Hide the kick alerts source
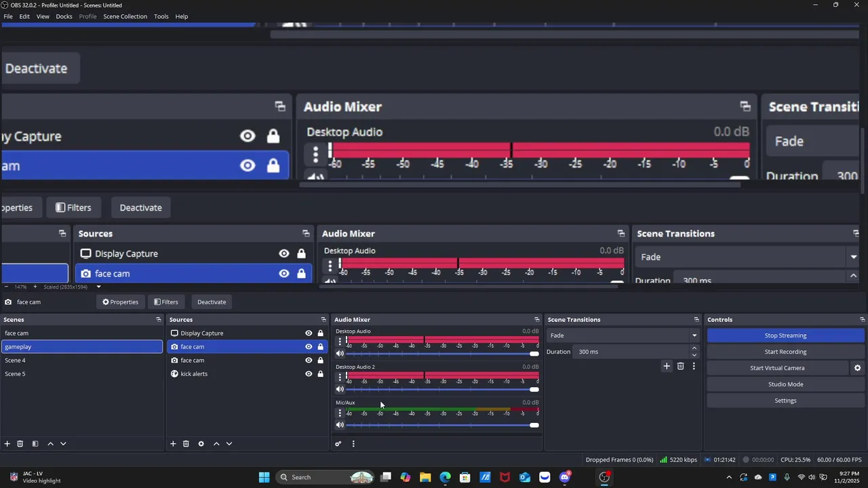The image size is (868, 488). [x=309, y=374]
